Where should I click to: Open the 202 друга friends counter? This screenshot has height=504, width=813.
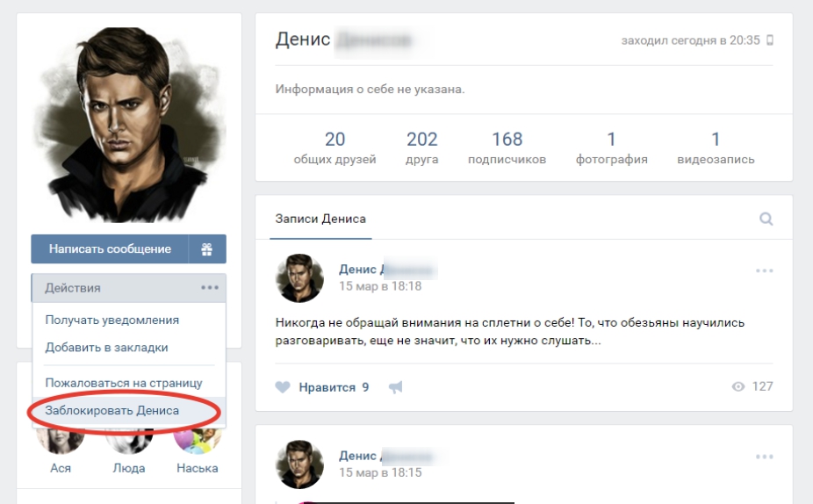tap(422, 148)
